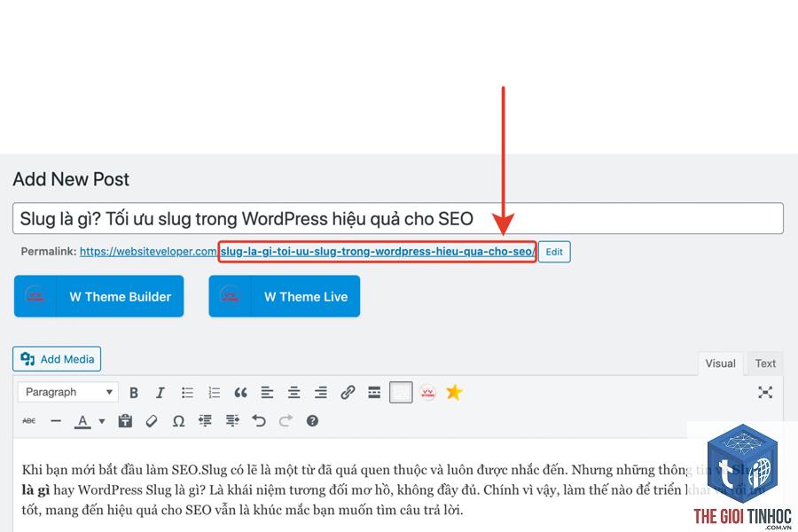This screenshot has height=532, width=798.
Task: Open the websiteveloper.com permalink domain link
Action: 148,252
